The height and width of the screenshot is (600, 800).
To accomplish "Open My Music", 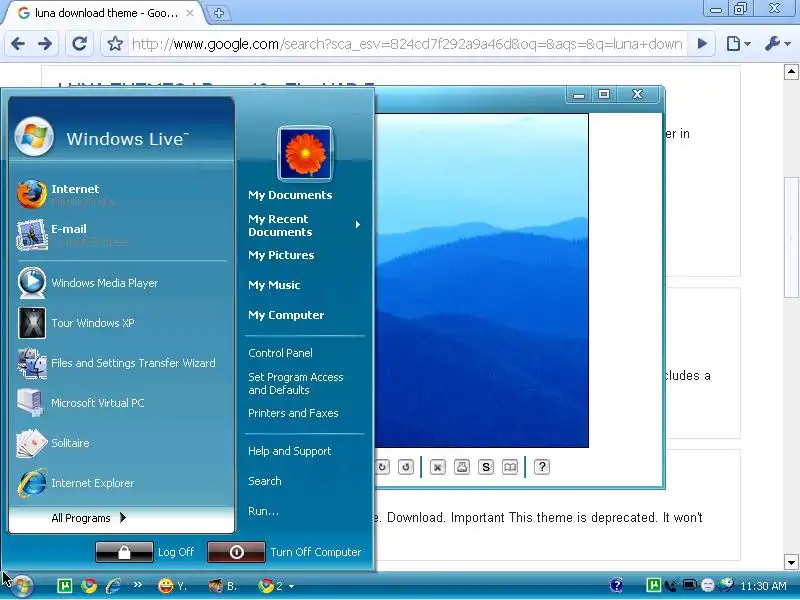I will tap(274, 285).
